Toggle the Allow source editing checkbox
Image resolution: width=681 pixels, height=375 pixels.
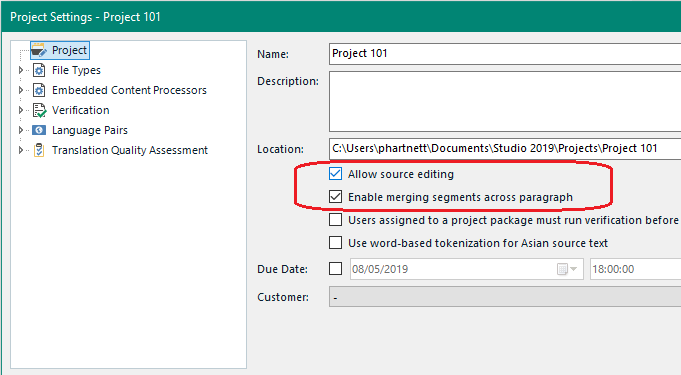335,174
